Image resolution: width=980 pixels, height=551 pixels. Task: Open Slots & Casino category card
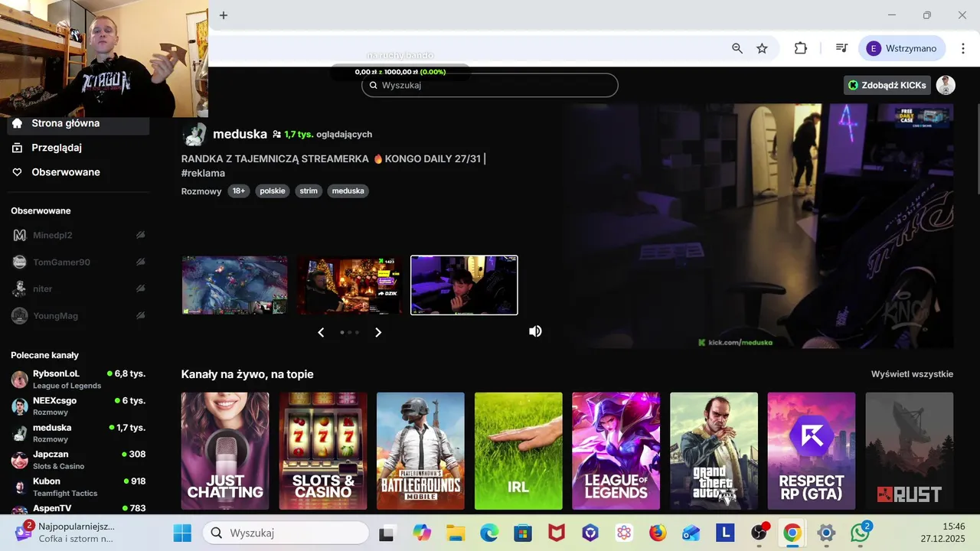pos(323,451)
